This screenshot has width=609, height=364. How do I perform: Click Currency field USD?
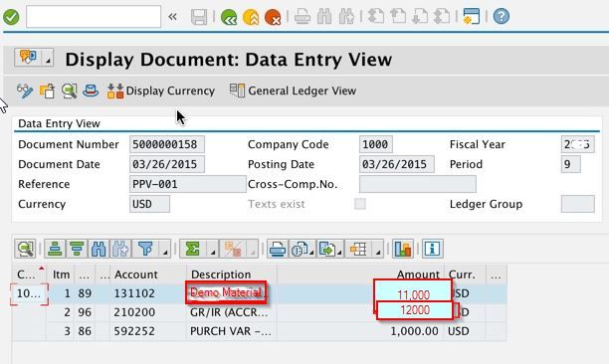(x=149, y=204)
